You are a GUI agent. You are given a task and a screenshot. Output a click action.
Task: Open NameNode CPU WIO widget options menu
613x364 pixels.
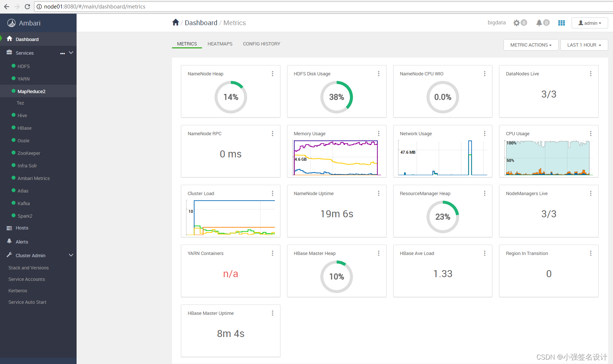coord(485,74)
